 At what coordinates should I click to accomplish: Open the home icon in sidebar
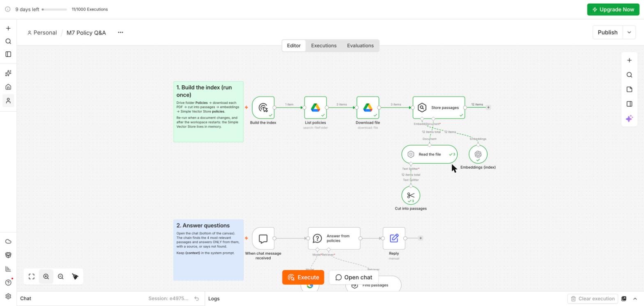pos(8,87)
